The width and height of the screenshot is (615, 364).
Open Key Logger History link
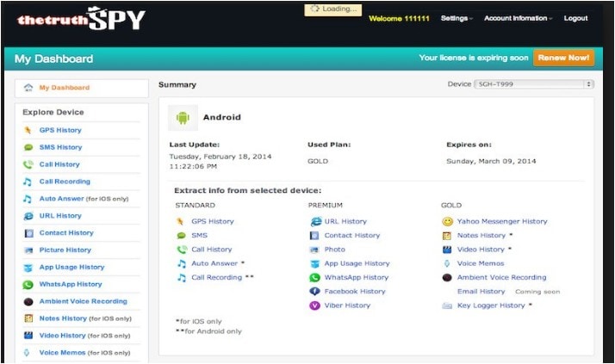[491, 305]
